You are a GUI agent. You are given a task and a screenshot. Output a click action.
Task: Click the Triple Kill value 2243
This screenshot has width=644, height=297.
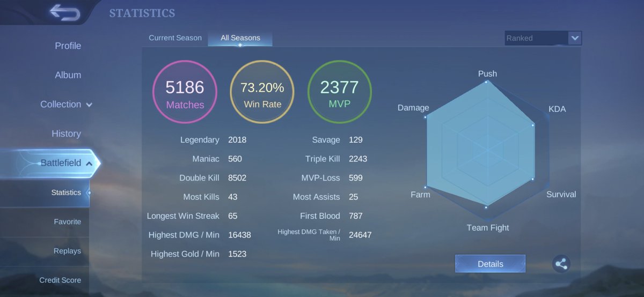pos(358,159)
